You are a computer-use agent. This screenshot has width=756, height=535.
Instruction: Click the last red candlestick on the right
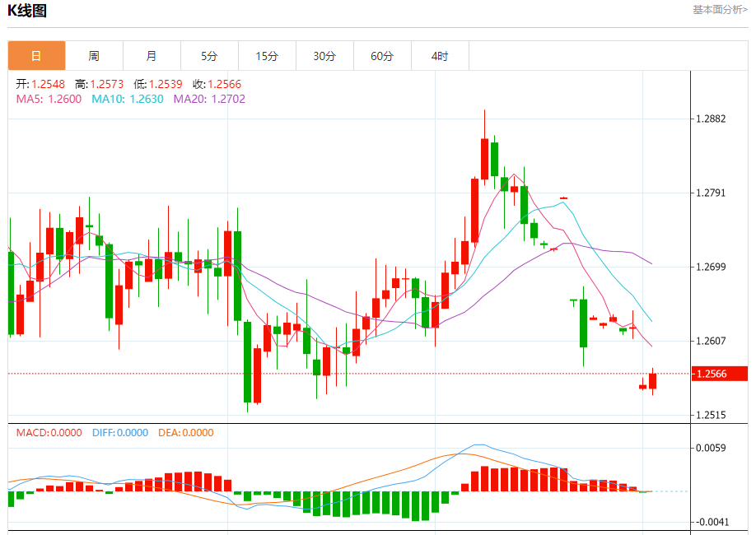[653, 381]
